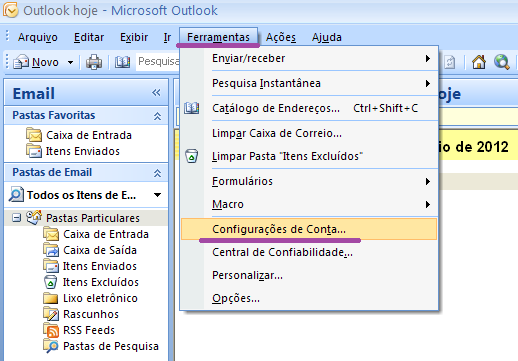Click the Outlook application icon in title bar
Image resolution: width=518 pixels, height=361 pixels.
[11, 10]
